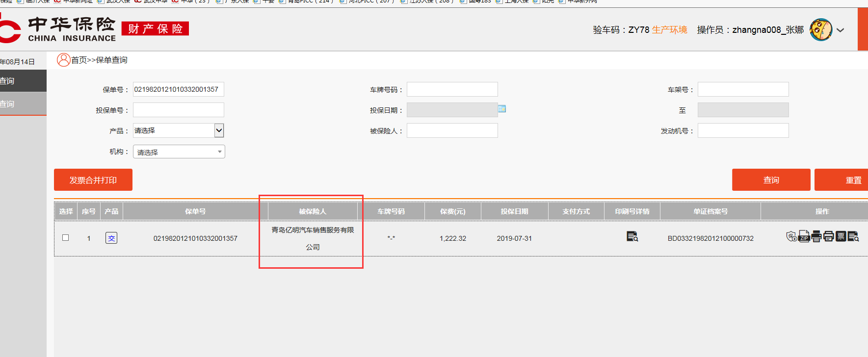Click the 保费(元) column header
868x357 pixels.
(x=453, y=211)
